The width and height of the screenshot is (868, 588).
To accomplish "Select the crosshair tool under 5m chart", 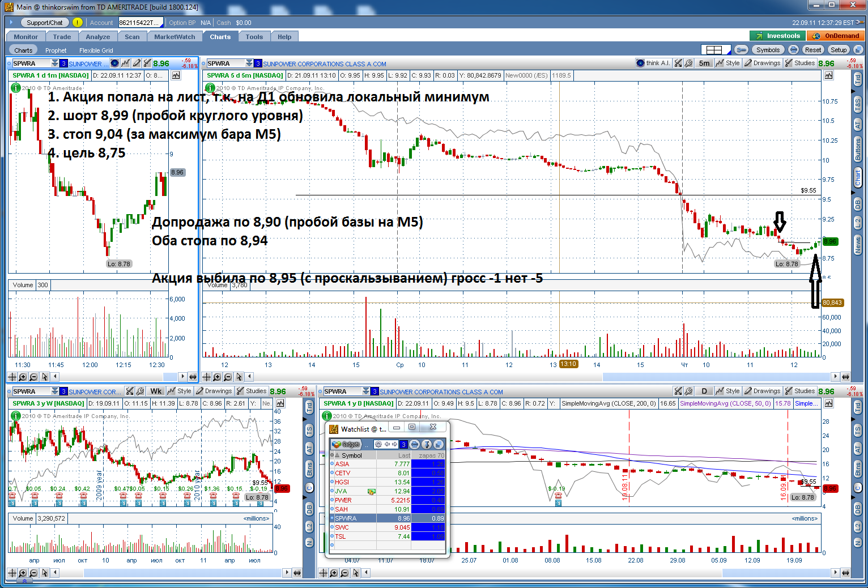I will 207,377.
